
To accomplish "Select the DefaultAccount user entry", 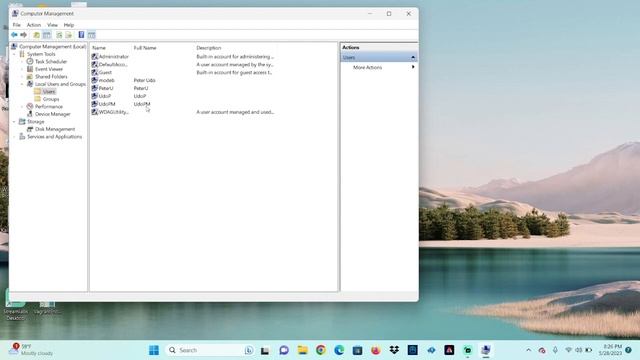I will point(109,64).
